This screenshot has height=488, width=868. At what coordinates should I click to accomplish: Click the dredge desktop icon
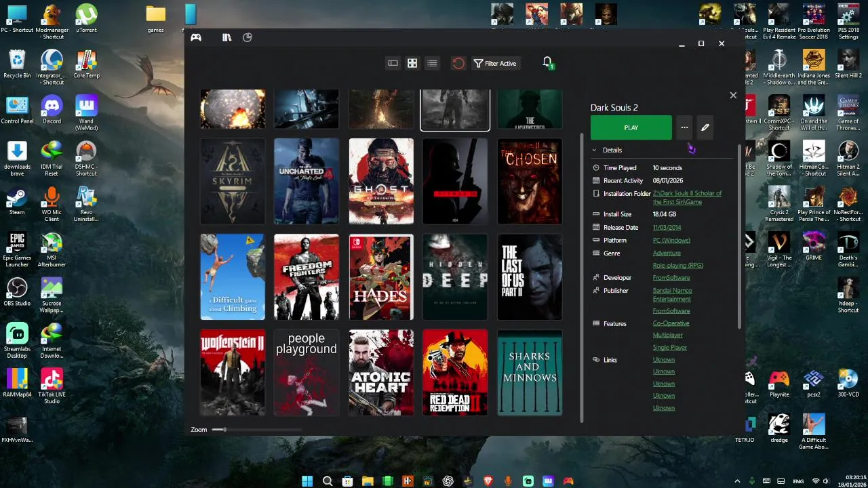point(779,428)
